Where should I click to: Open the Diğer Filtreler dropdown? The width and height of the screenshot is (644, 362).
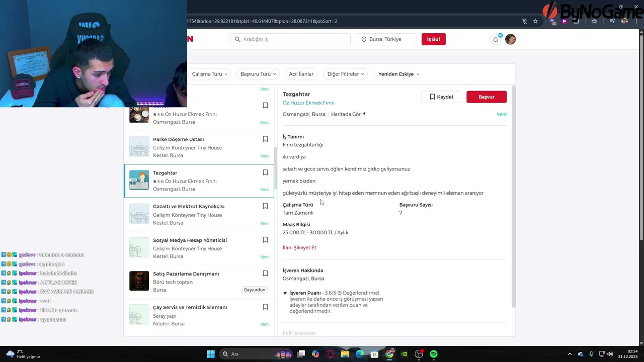click(345, 74)
